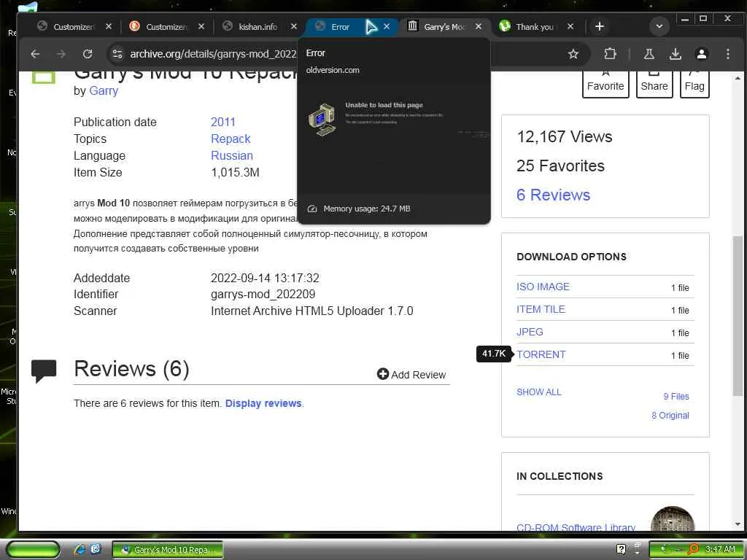Click the second quick launch icon
The width and height of the screenshot is (747, 560).
(96, 549)
